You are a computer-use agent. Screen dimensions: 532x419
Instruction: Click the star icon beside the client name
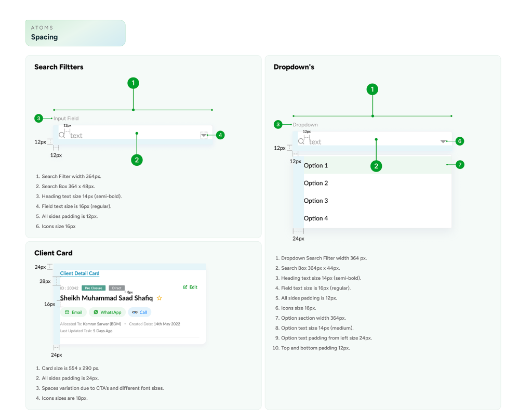[159, 298]
